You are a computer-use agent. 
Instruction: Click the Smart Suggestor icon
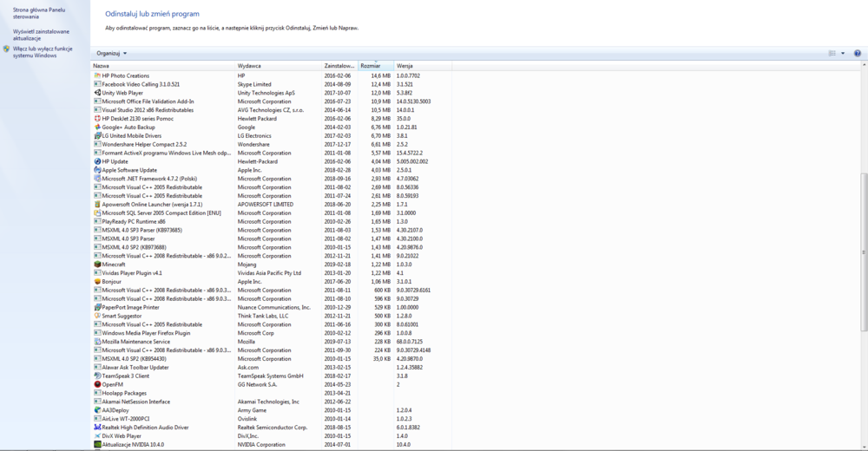[x=97, y=316]
